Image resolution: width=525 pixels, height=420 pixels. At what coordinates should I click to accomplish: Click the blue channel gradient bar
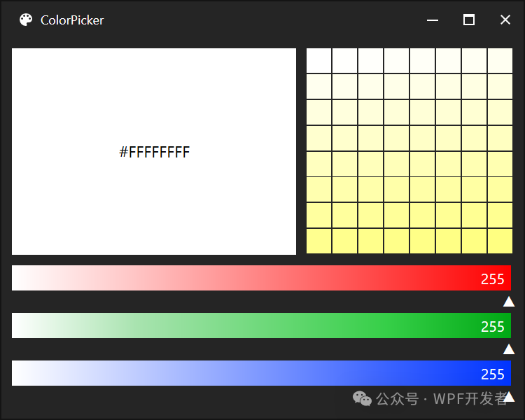click(x=261, y=373)
